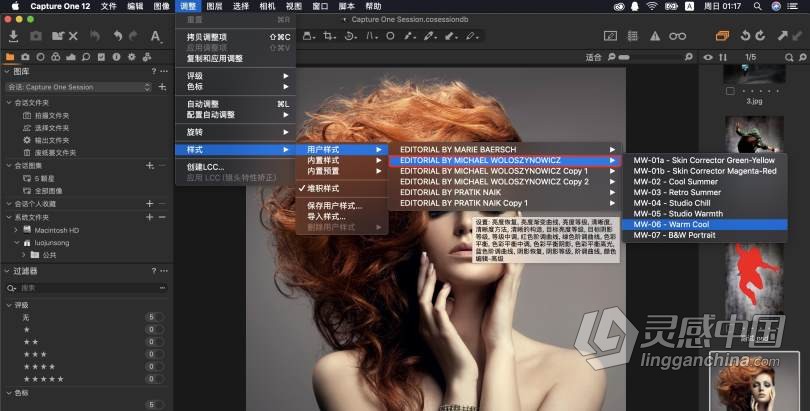The image size is (810, 411).
Task: Choose MW-06 - Warm Cool style
Action: (x=705, y=224)
